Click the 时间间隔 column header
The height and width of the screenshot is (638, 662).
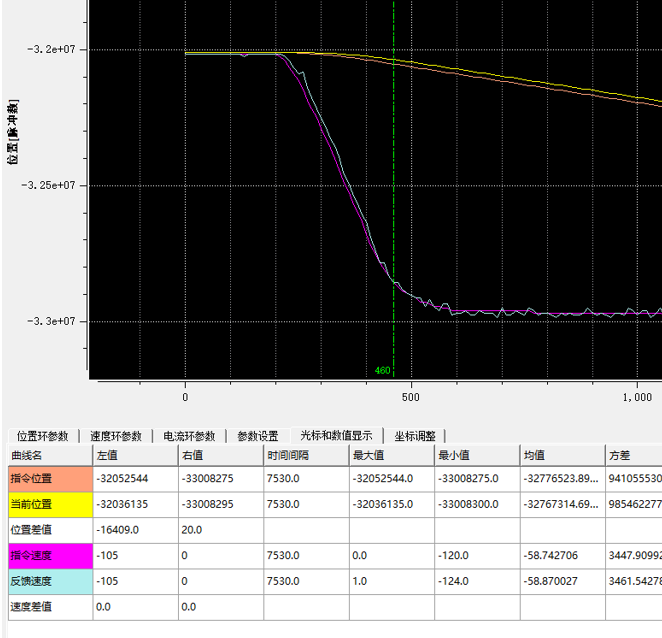click(307, 456)
